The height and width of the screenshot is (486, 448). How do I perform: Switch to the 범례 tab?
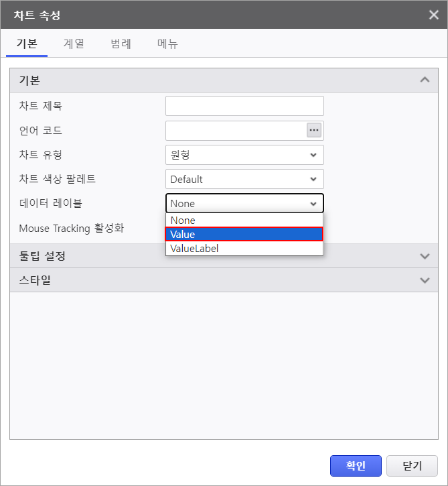tap(121, 44)
